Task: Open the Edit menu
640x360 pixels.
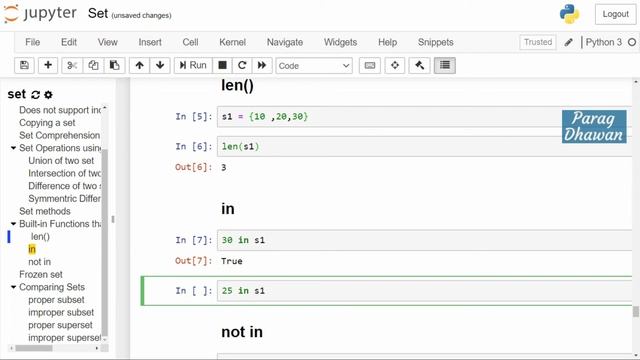Action: [69, 42]
